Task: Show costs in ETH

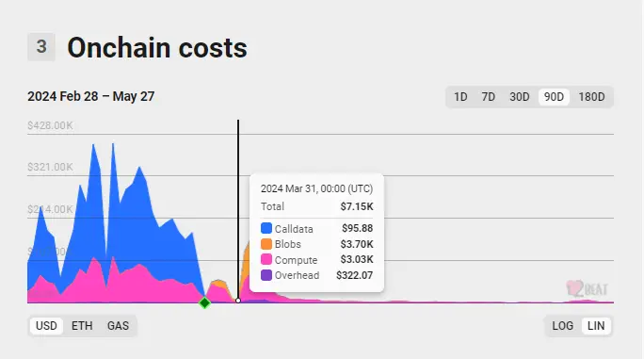Action: 82,326
